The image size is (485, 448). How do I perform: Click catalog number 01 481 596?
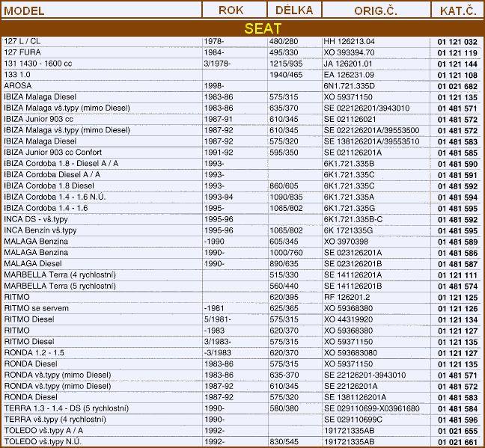pyautogui.click(x=457, y=420)
